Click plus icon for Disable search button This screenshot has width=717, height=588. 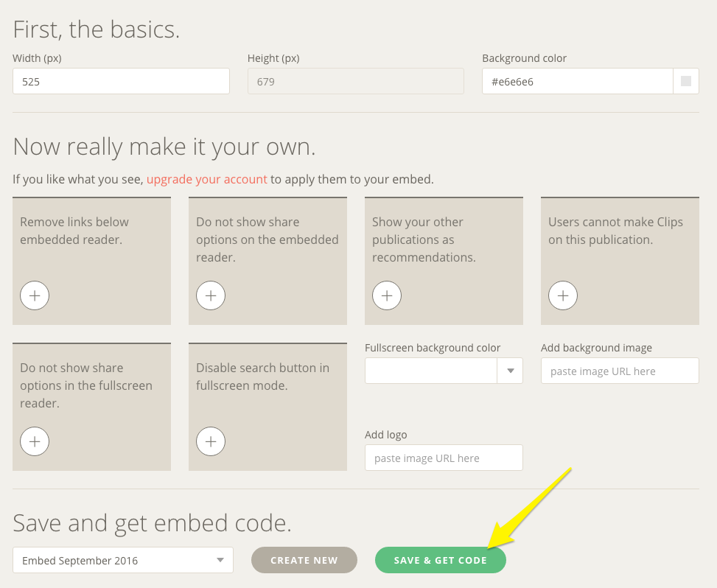(x=211, y=441)
